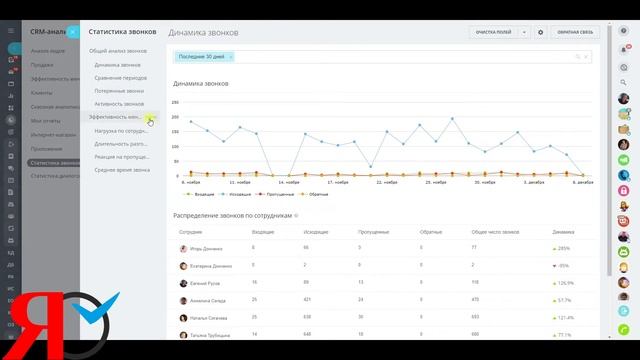Select Сквозная аналитика in CRM-analytics menu
The height and width of the screenshot is (360, 640).
pos(55,107)
